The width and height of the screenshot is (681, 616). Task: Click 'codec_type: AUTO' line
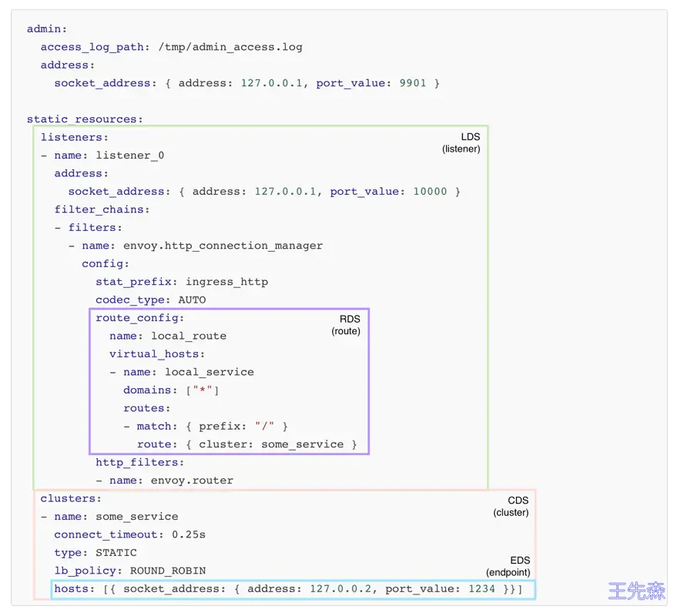point(151,300)
